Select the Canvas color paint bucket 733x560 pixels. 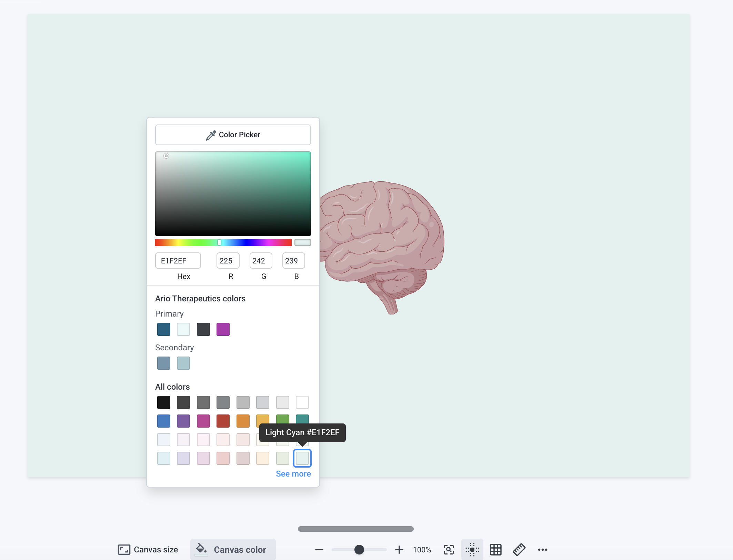[x=201, y=549]
